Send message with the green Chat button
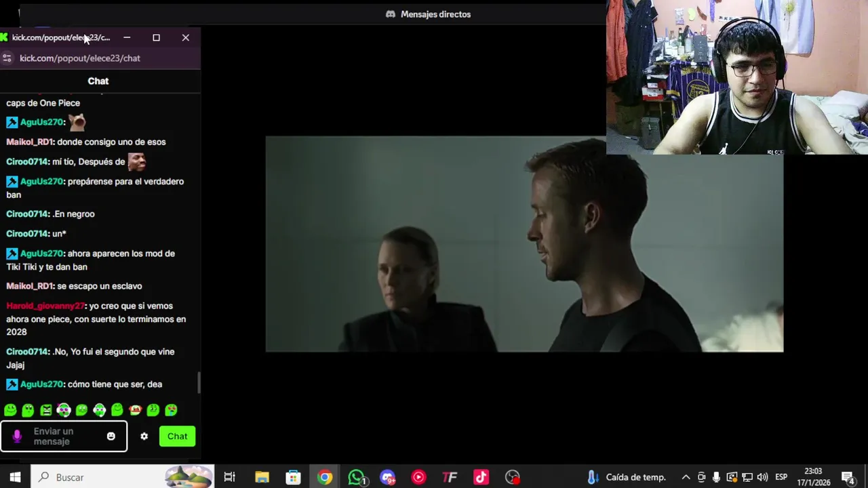The height and width of the screenshot is (488, 868). coord(177,436)
